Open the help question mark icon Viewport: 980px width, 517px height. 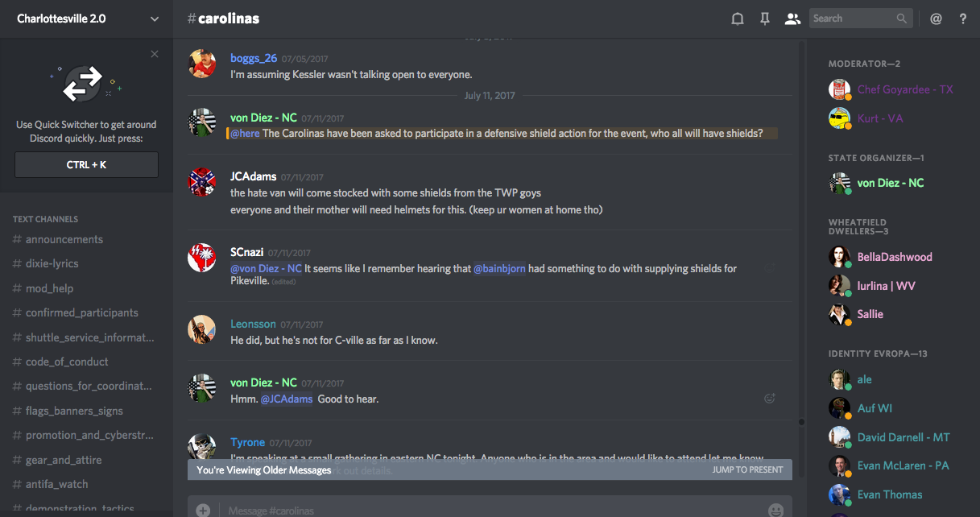[963, 19]
